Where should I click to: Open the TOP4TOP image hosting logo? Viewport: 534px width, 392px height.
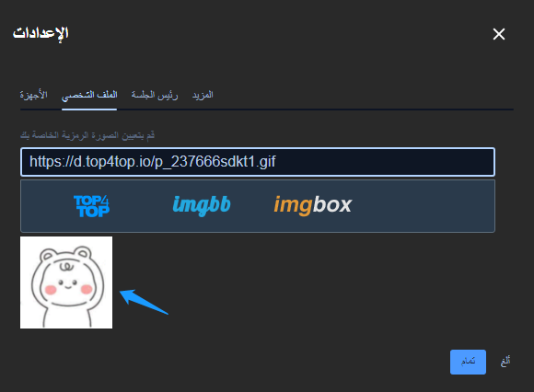tap(91, 206)
